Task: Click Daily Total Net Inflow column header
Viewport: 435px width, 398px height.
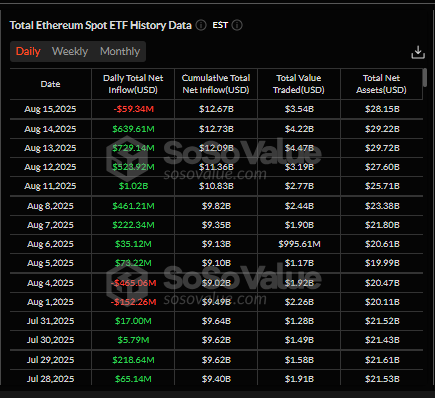Action: tap(133, 84)
